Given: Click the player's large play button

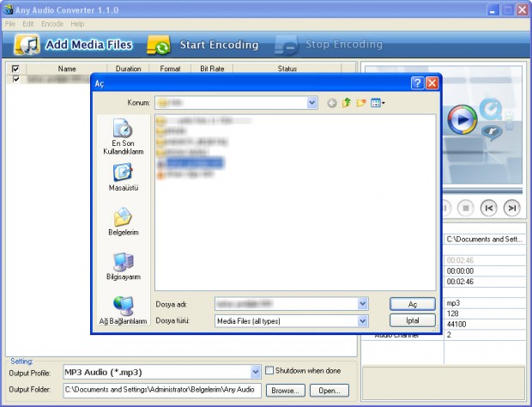Looking at the screenshot, I should pos(462,119).
